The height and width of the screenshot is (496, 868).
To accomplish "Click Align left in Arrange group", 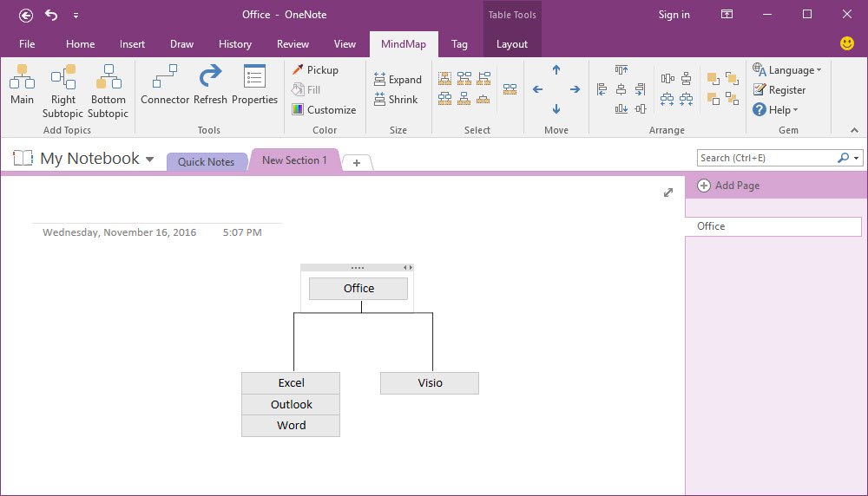I will 602,89.
